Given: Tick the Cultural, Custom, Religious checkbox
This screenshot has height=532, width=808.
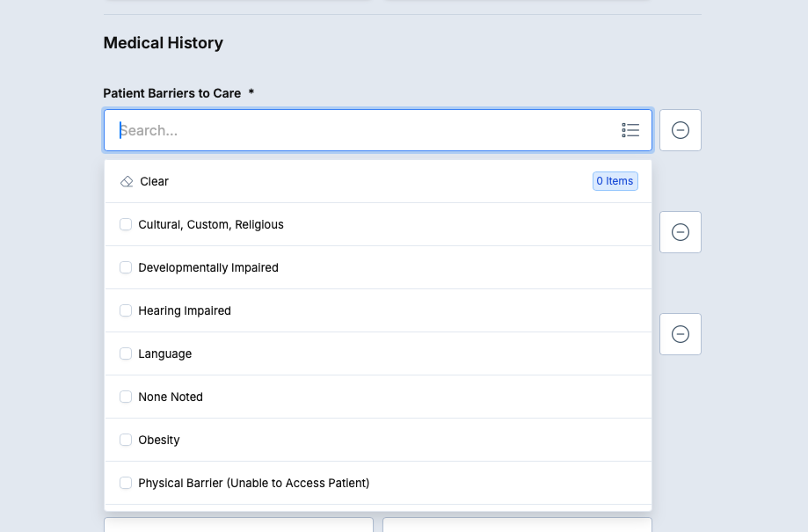Looking at the screenshot, I should point(126,224).
